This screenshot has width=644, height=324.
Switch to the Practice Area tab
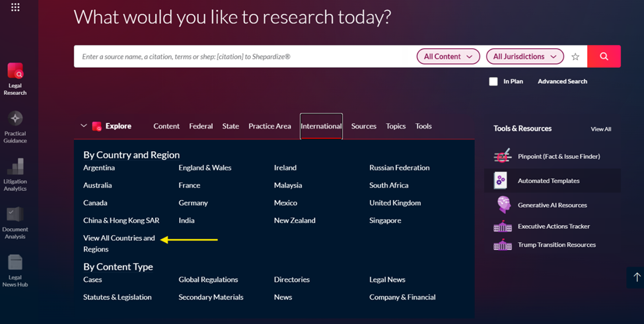269,126
